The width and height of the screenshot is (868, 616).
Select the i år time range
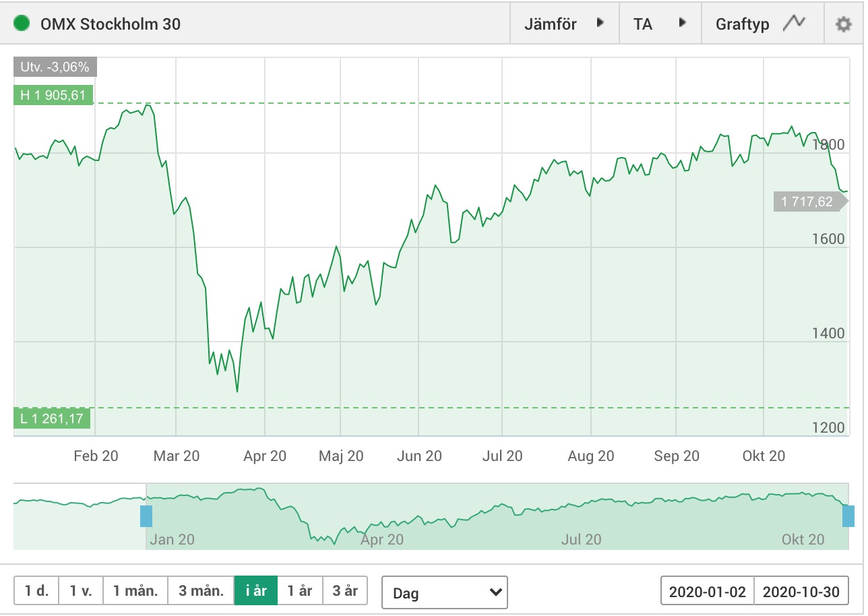(256, 591)
